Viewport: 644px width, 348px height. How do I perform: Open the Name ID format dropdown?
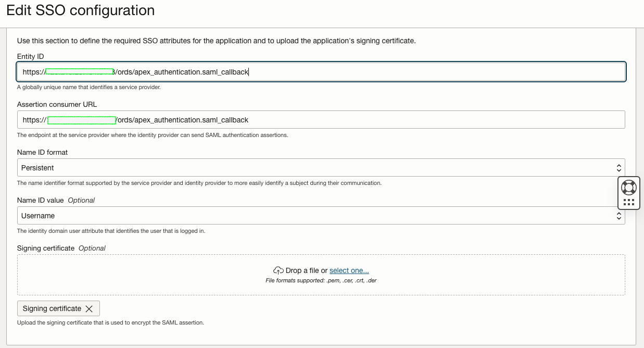click(312, 168)
